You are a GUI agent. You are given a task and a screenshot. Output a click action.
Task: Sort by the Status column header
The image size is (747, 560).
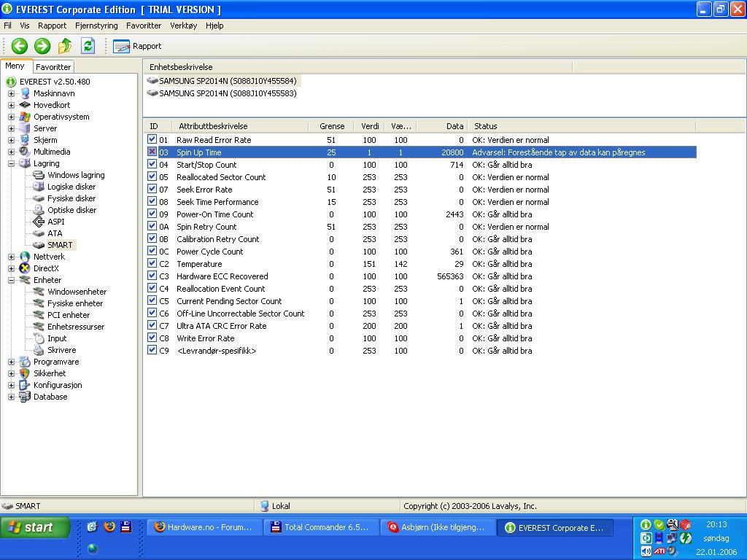pos(581,126)
